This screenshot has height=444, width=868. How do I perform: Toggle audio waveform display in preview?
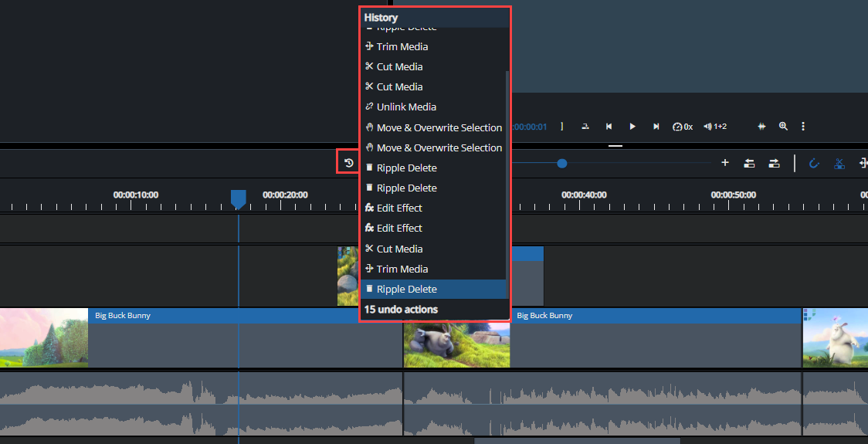point(761,127)
